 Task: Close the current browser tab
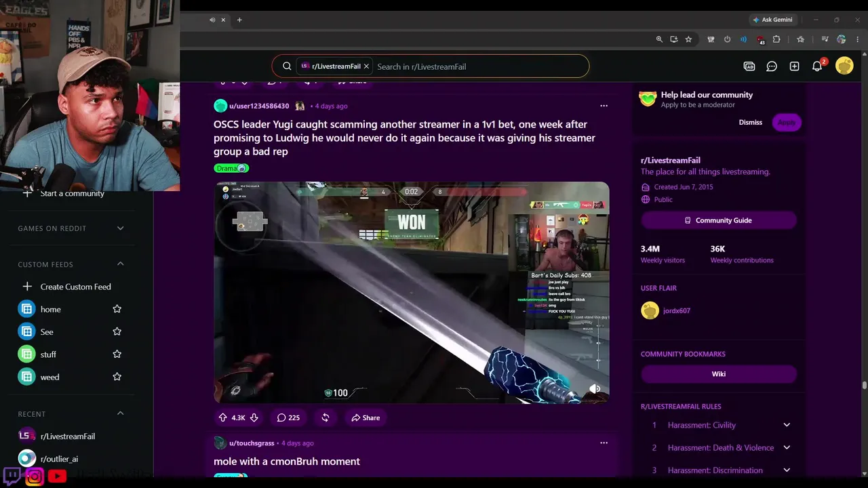tap(223, 20)
